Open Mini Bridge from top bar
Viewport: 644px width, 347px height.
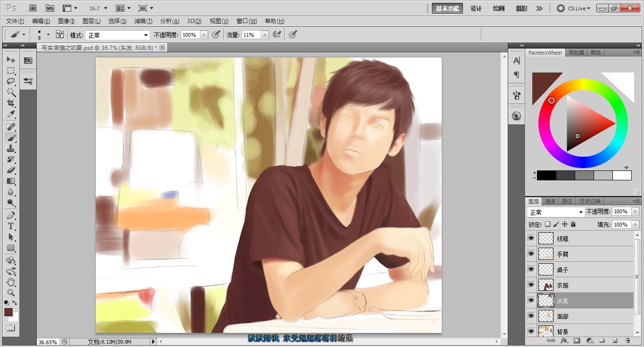[x=50, y=8]
